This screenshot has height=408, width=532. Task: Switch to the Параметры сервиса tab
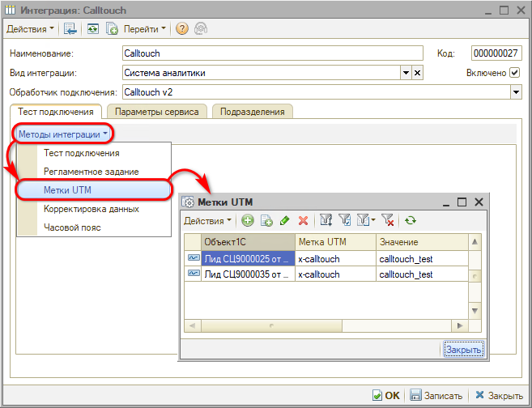point(156,112)
